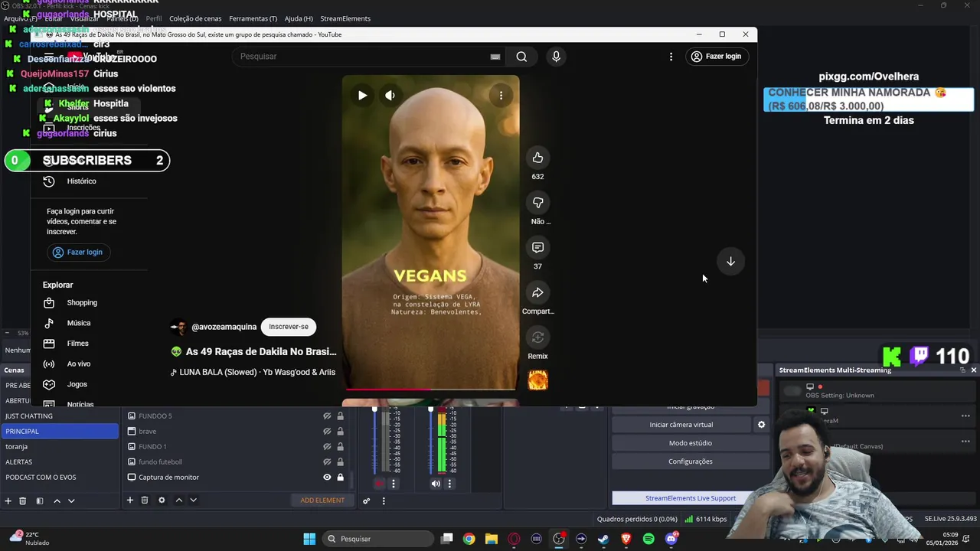
Task: Move selected source up
Action: coord(179,500)
